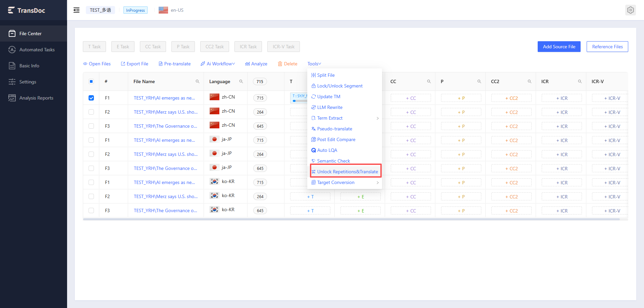This screenshot has height=308, width=644.
Task: Click the T Task button
Action: pos(94,47)
